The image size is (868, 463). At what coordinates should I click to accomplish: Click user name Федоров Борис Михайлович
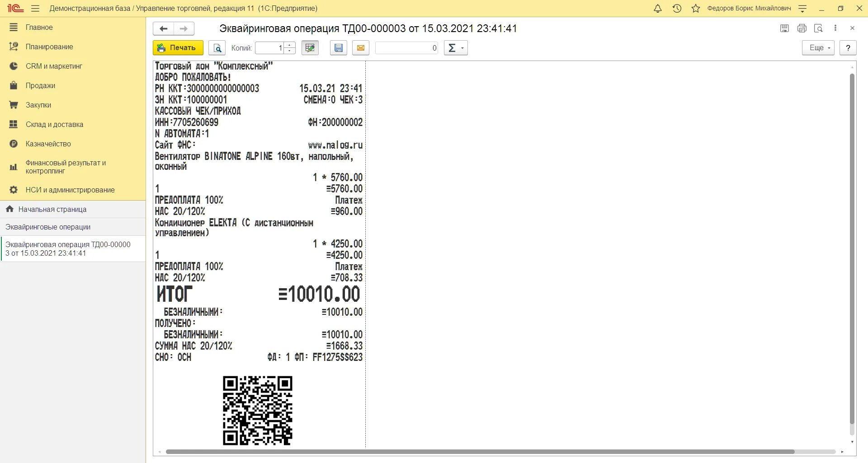pos(749,9)
